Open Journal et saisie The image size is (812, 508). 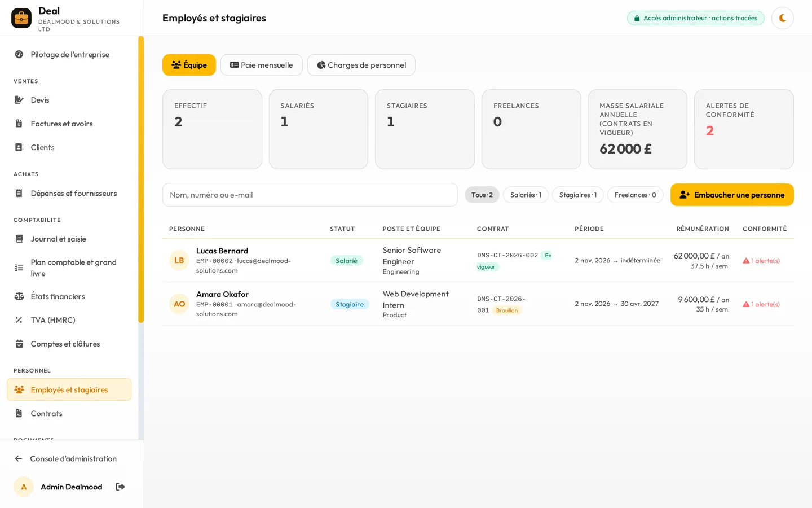click(x=69, y=239)
